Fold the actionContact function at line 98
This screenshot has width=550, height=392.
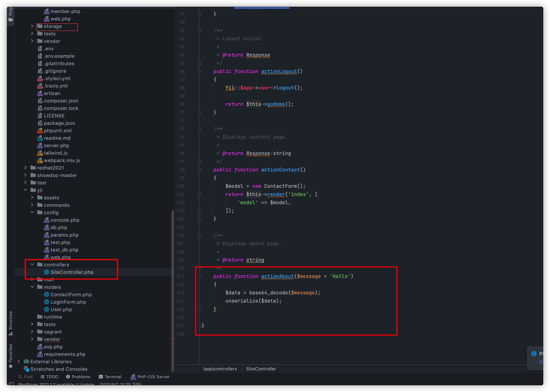click(199, 170)
